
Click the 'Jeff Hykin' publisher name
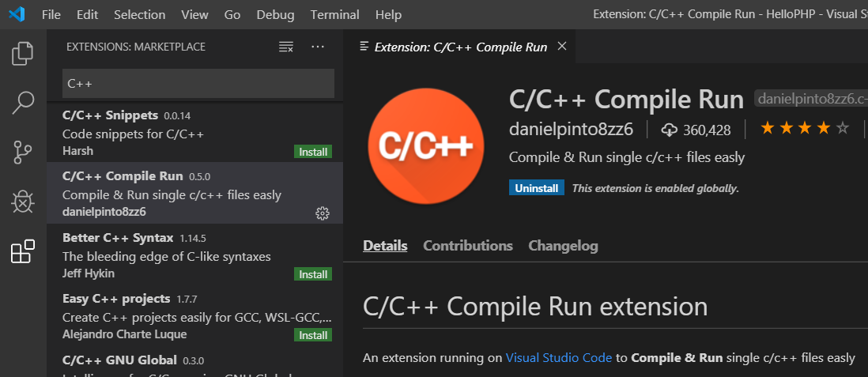pos(89,273)
